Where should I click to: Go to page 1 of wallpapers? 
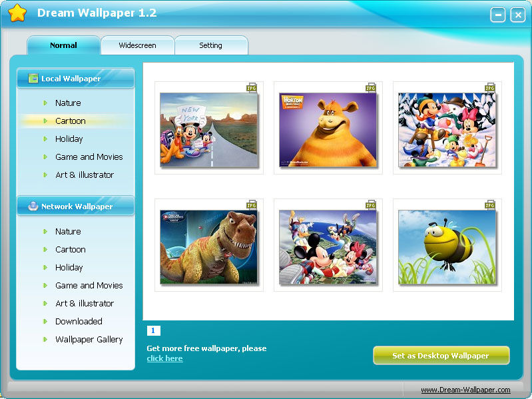tap(153, 330)
